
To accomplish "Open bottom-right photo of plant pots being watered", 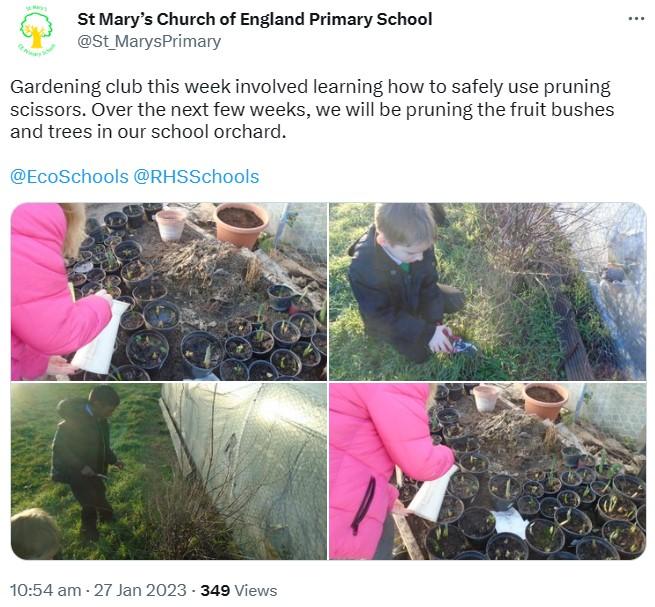I will (487, 471).
